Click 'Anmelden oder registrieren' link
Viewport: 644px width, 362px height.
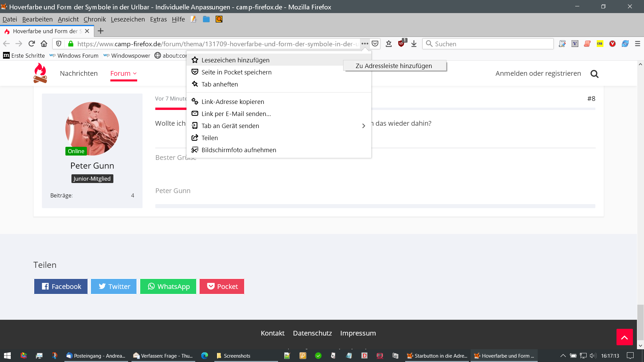538,73
